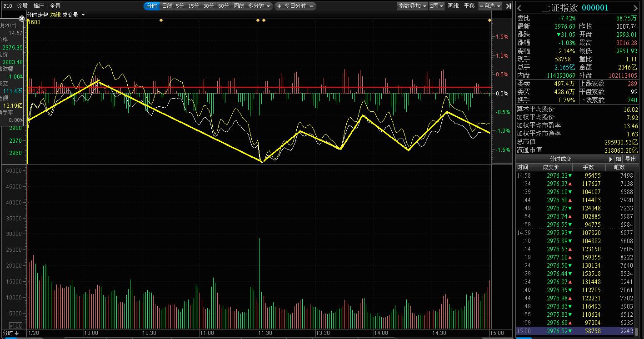Click the stock code 000001

595,8
